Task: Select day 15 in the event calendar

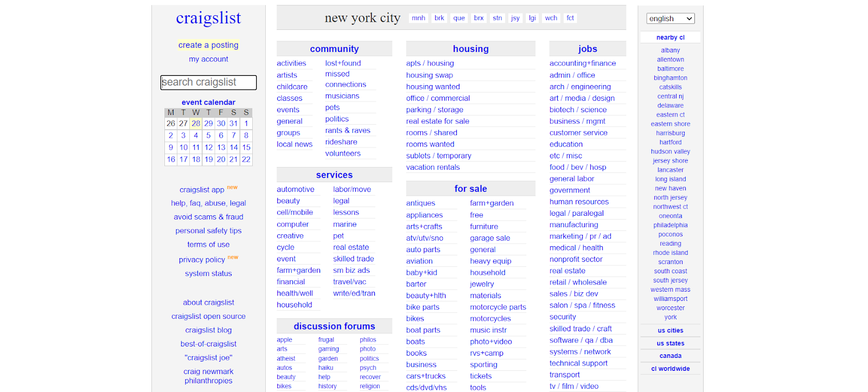Action: coord(246,147)
